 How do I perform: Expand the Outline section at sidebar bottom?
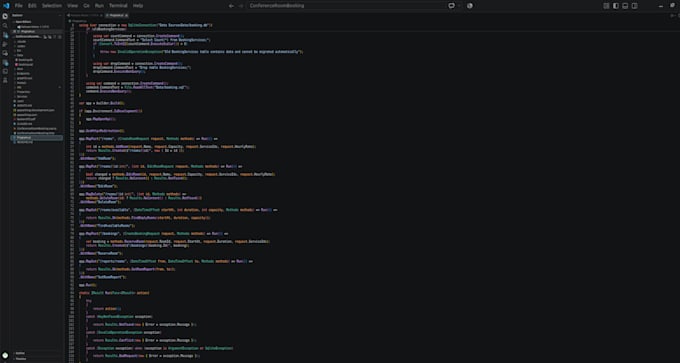point(21,353)
